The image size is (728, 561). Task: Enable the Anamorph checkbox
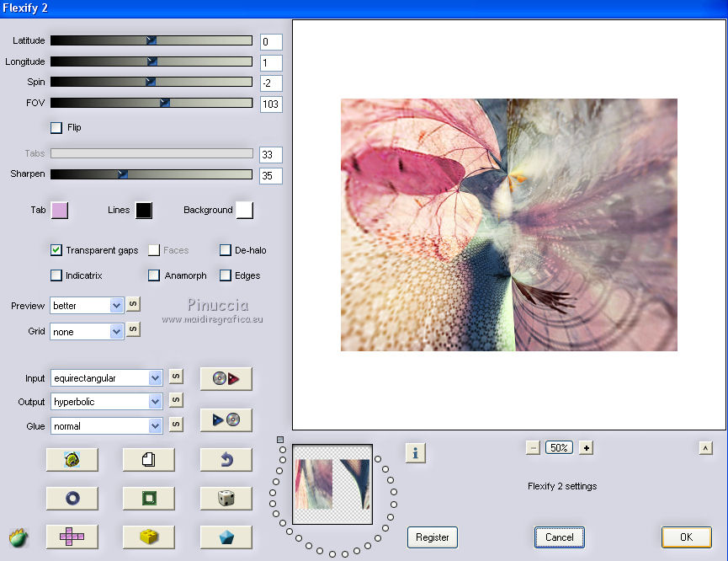154,275
